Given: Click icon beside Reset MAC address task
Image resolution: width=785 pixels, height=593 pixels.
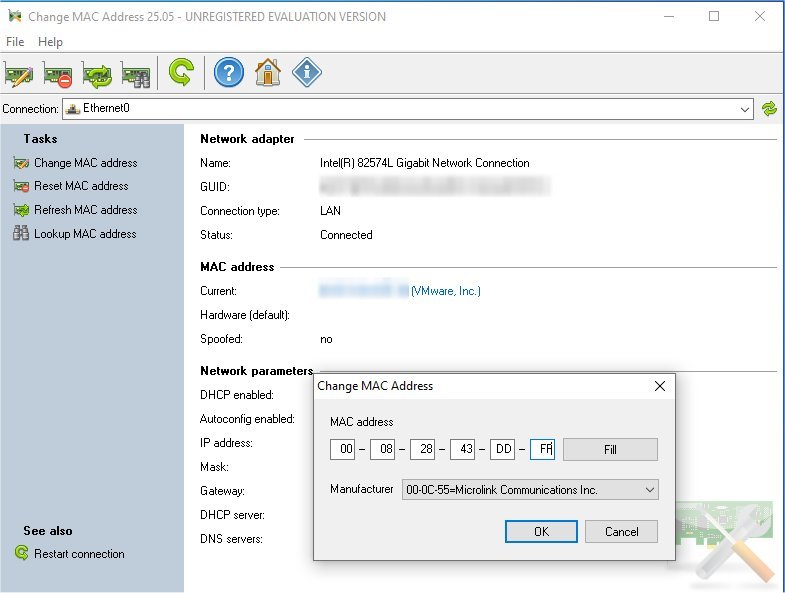Looking at the screenshot, I should pyautogui.click(x=21, y=186).
